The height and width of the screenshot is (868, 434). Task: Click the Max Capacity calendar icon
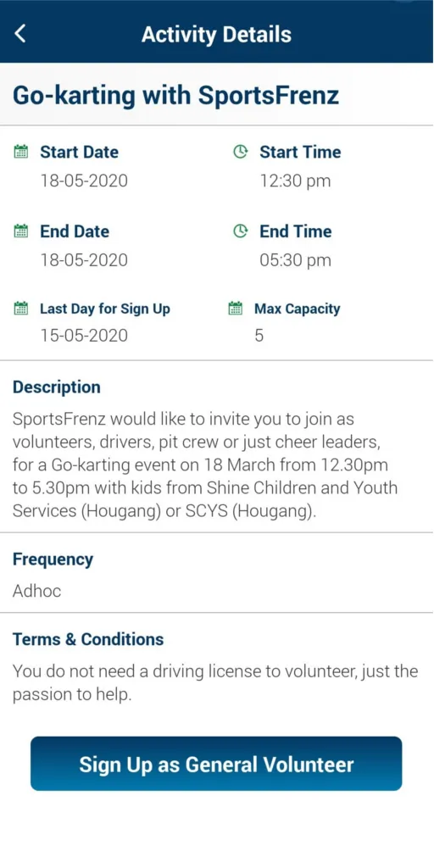(236, 309)
